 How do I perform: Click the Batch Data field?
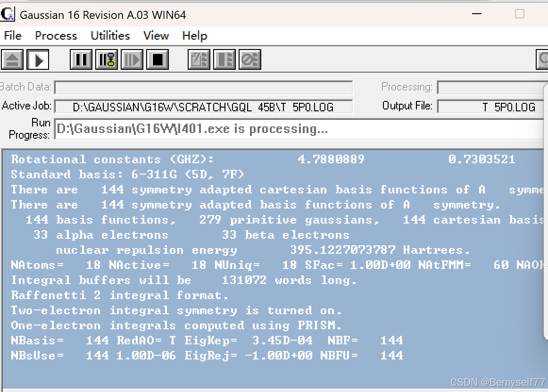tap(203, 87)
